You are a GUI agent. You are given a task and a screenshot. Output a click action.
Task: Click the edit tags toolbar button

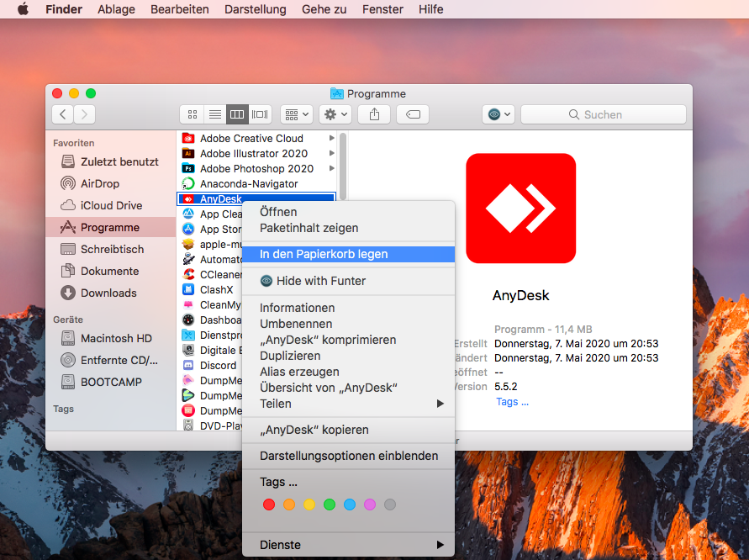(413, 114)
